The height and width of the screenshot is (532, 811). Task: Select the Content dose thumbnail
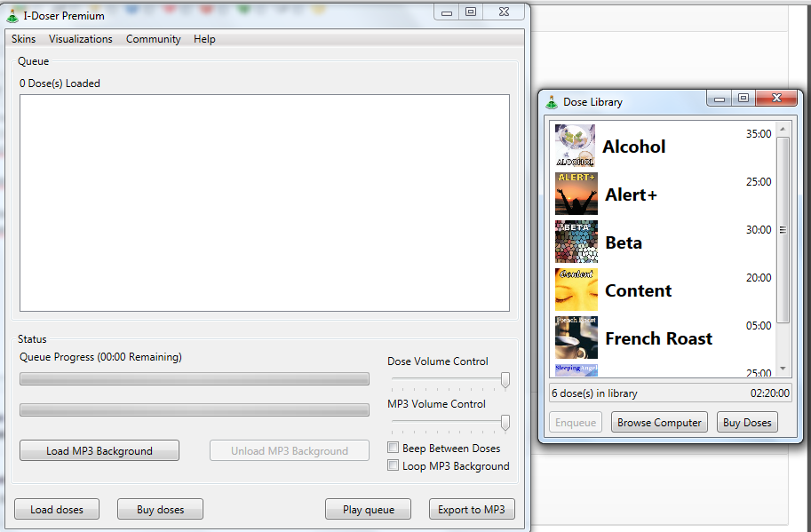click(x=576, y=290)
